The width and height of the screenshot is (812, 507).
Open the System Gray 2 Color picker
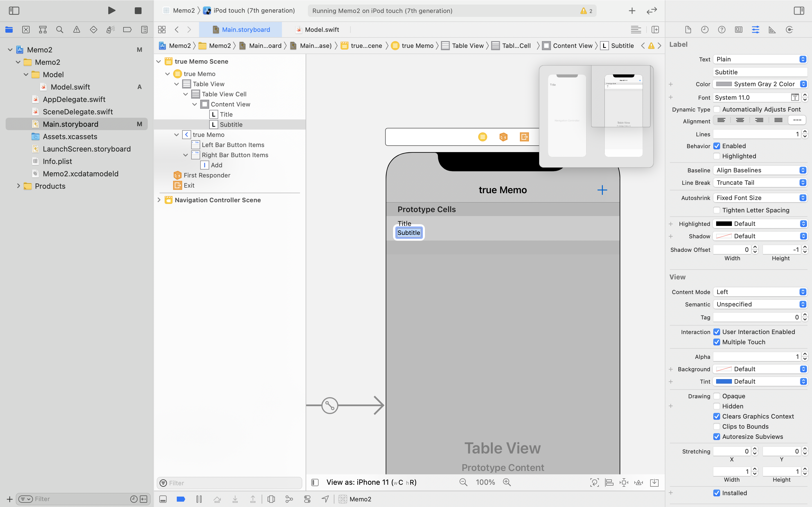pos(760,84)
